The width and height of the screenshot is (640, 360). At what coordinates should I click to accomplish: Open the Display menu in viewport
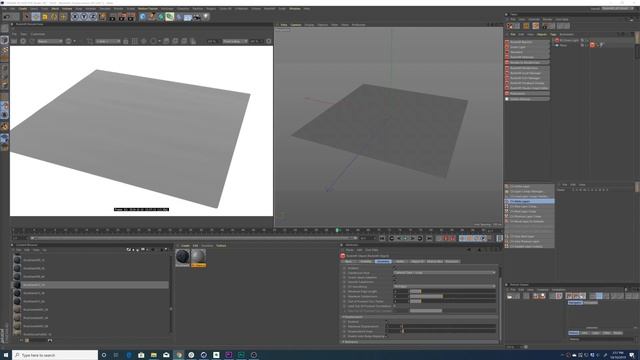[309, 25]
